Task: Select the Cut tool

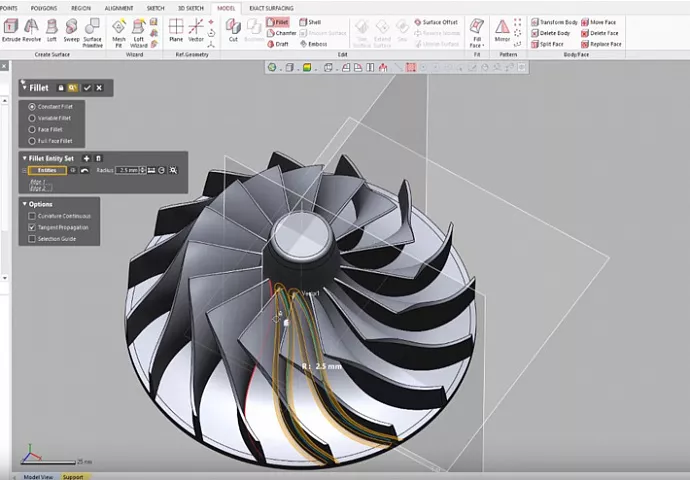Action: 233,30
